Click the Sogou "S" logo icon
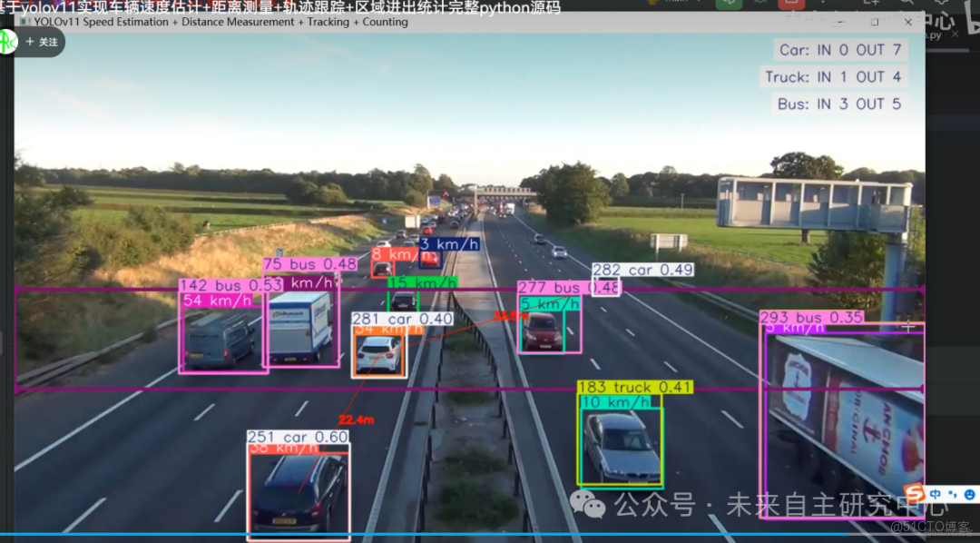This screenshot has width=980, height=543. 915,493
